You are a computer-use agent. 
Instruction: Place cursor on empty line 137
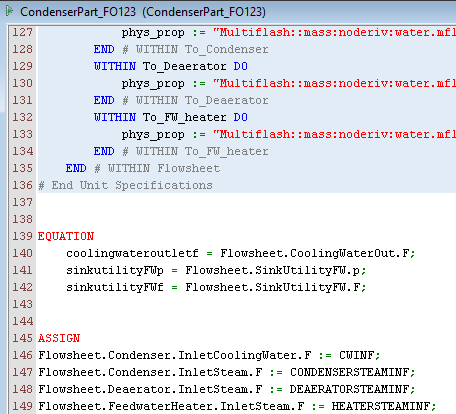click(x=247, y=202)
